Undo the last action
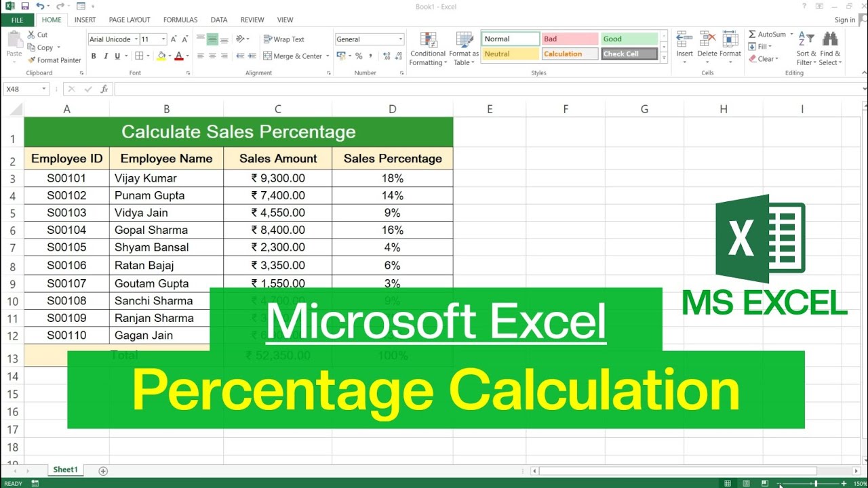The image size is (868, 488). pos(40,6)
